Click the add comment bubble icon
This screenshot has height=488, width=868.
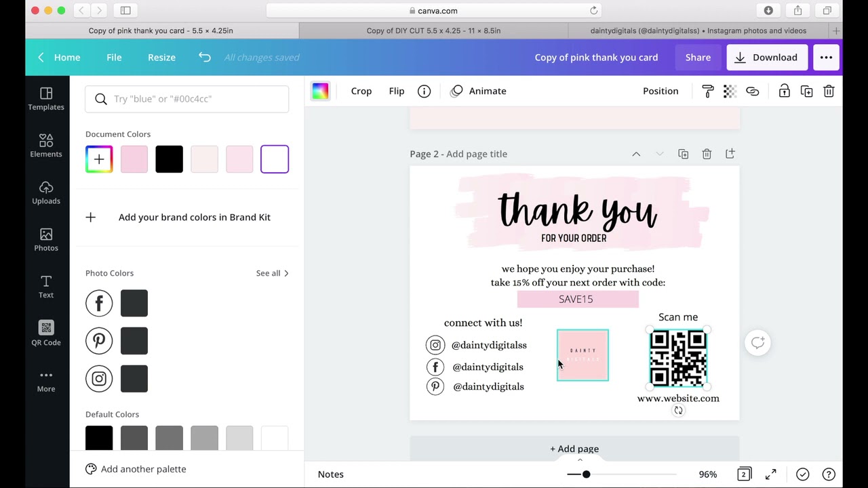click(757, 342)
